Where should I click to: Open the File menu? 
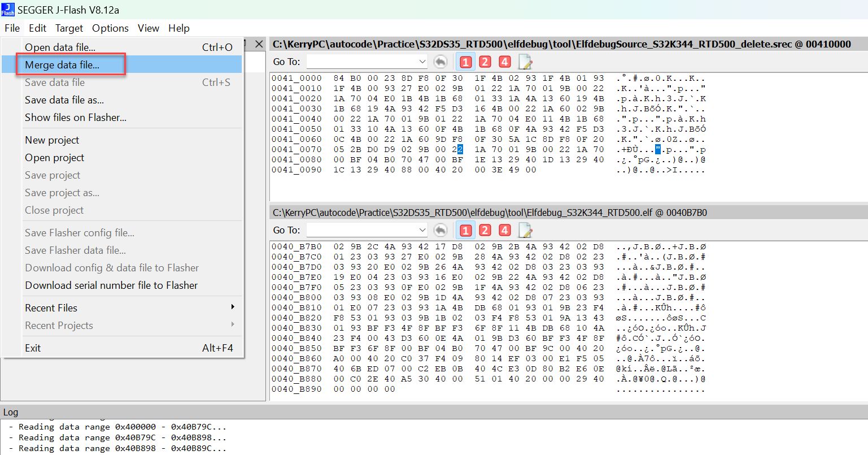tap(12, 28)
